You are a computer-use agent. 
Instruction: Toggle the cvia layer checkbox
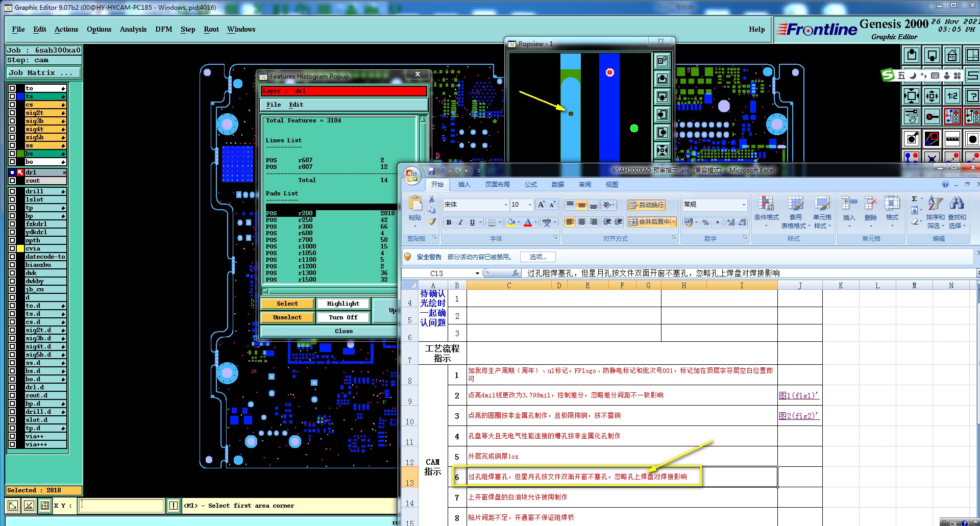12,248
